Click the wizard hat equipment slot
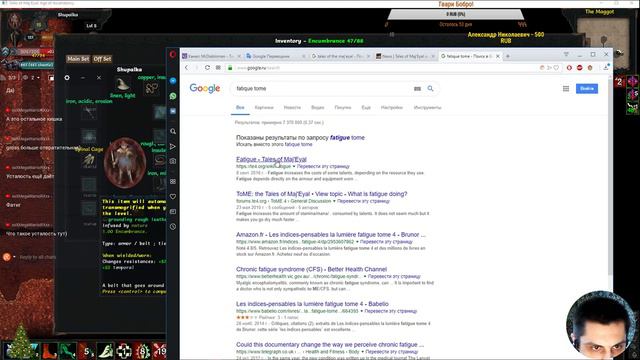640x360 pixels. (x=122, y=85)
